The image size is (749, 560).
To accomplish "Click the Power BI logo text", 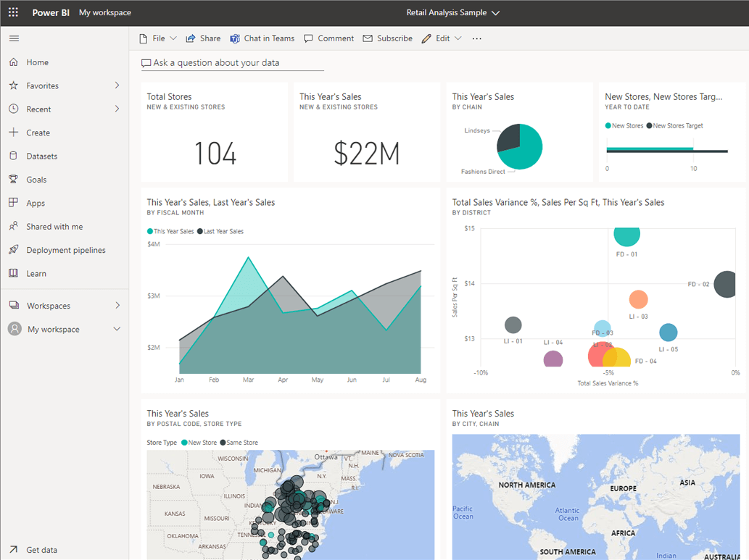I will tap(51, 12).
